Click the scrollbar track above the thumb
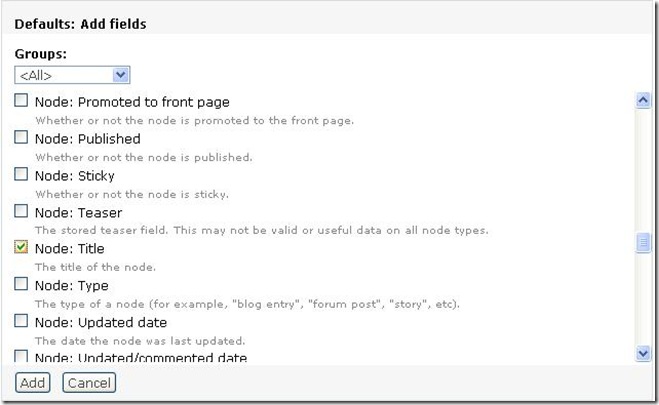This screenshot has height=405, width=659. 643,170
